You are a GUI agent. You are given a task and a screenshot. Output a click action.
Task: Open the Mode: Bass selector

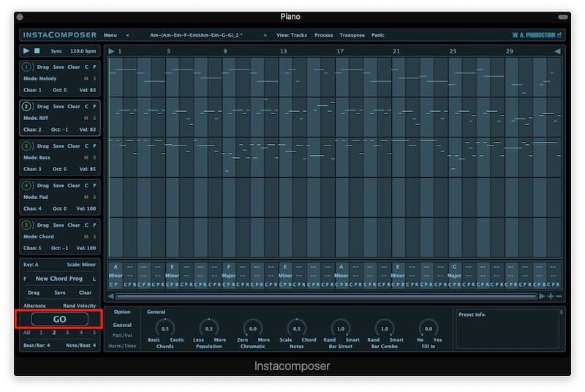(37, 158)
